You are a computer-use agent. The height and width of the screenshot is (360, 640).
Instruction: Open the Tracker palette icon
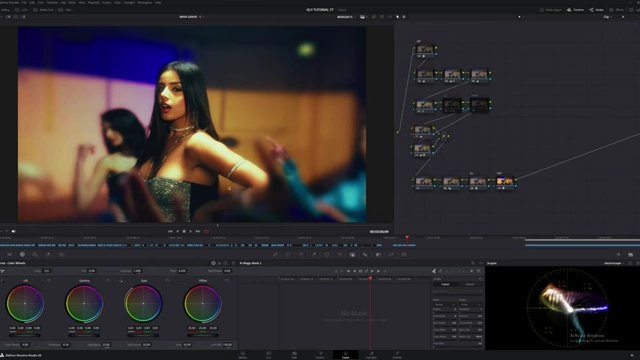click(x=340, y=254)
